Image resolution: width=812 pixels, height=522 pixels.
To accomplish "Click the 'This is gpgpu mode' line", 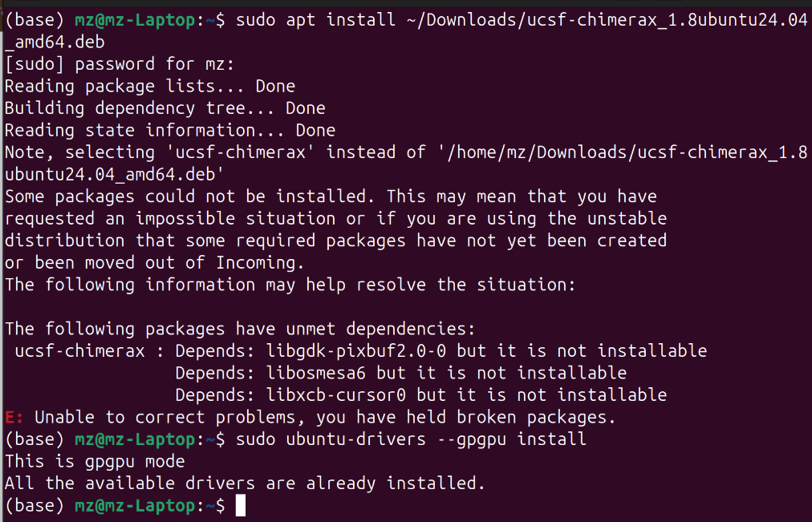I will point(95,461).
